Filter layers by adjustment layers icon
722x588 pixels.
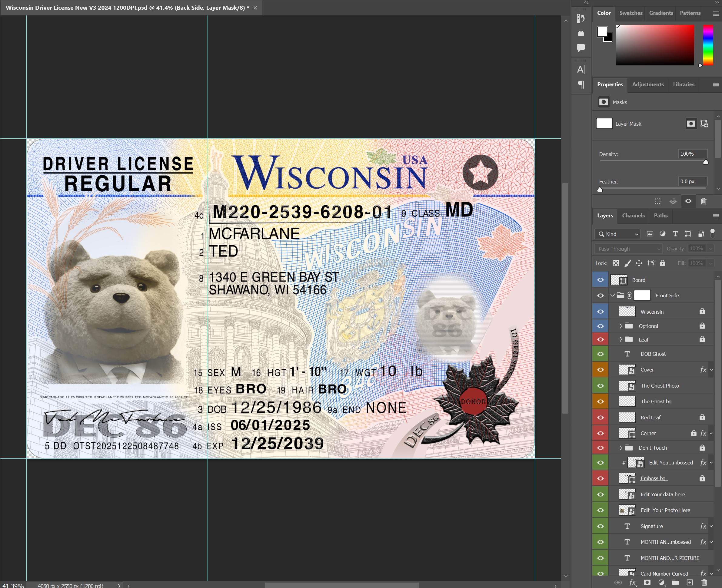click(662, 234)
